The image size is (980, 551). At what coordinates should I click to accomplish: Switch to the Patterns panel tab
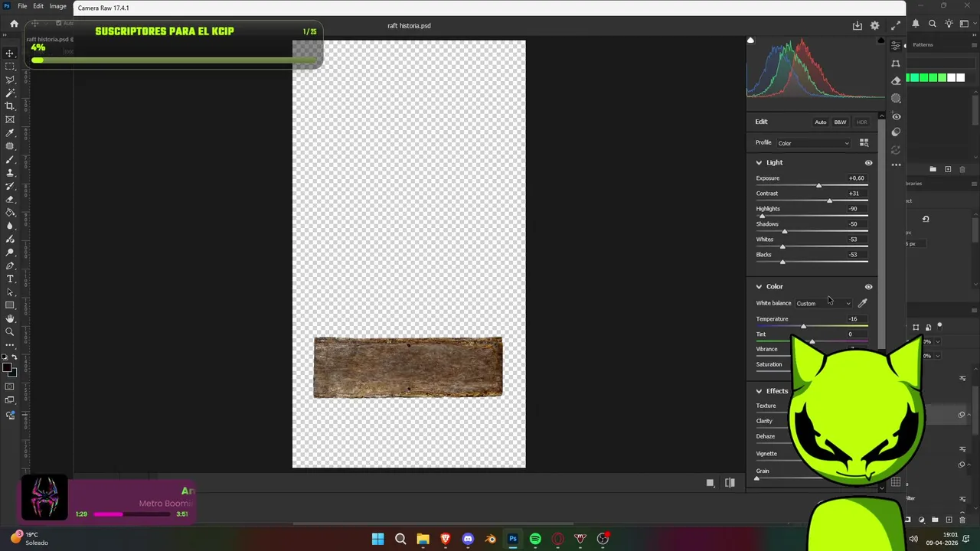[923, 44]
